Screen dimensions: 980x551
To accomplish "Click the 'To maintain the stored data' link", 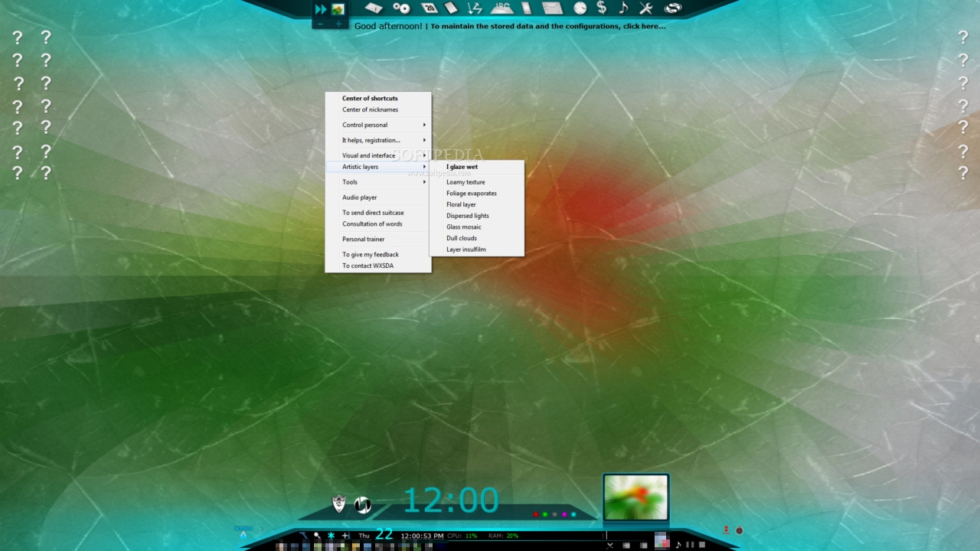I will tap(548, 26).
